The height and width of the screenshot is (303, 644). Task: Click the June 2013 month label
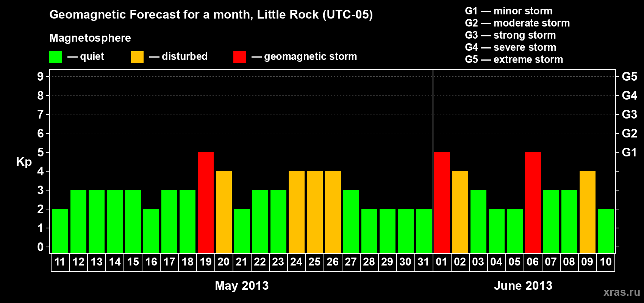523,286
